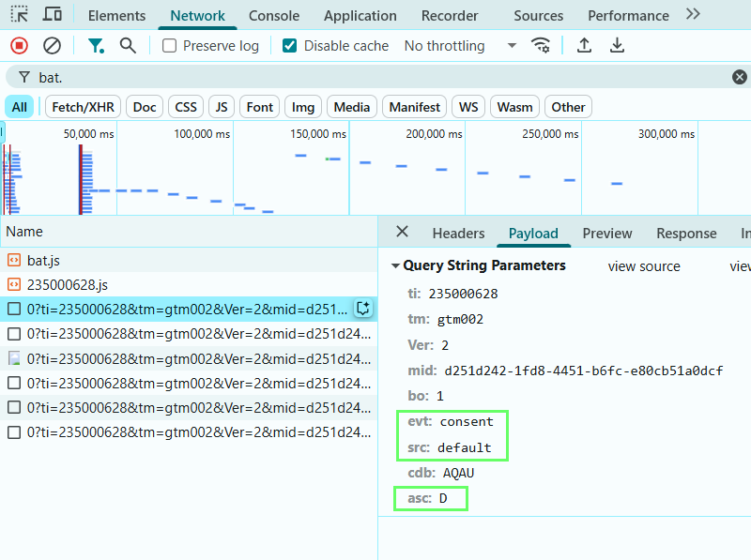Filter by WS requests
Image resolution: width=751 pixels, height=560 pixels.
(x=468, y=107)
